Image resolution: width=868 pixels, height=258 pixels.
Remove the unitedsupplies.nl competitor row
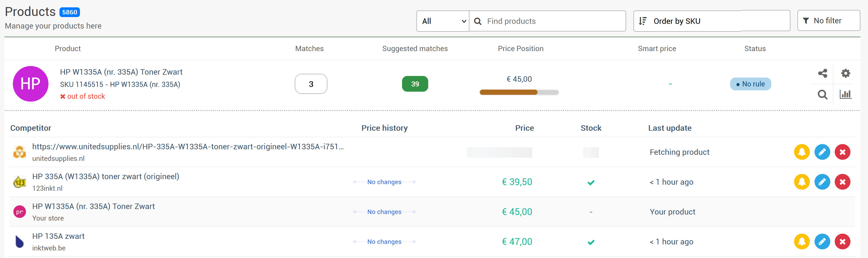842,152
